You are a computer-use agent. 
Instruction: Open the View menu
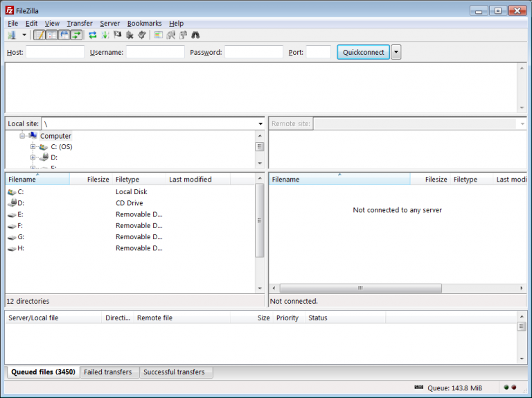(52, 24)
